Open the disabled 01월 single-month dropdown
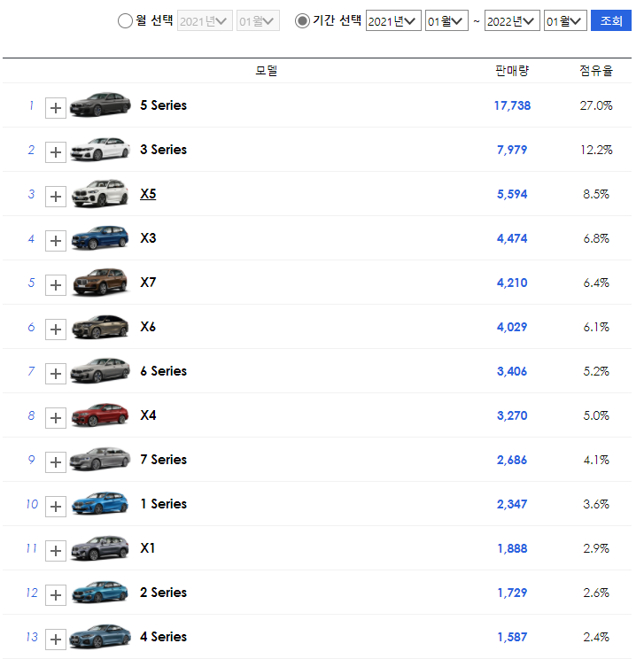644x659 pixels. pos(258,20)
